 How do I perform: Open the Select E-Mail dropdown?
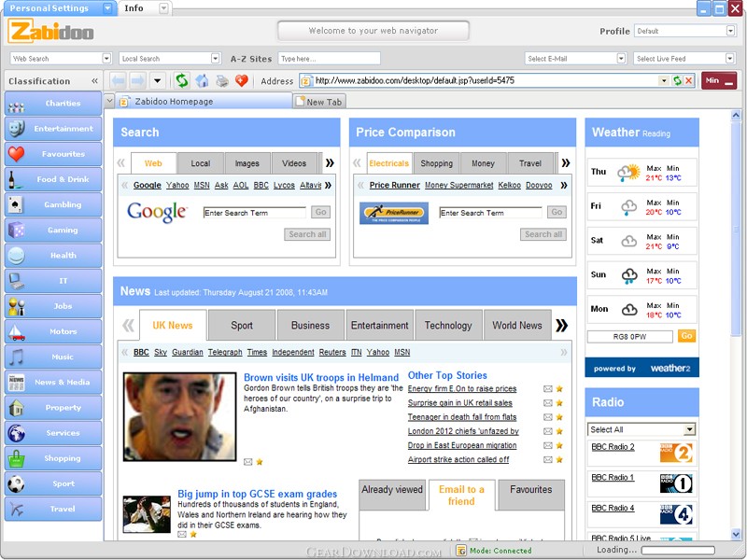click(621, 58)
